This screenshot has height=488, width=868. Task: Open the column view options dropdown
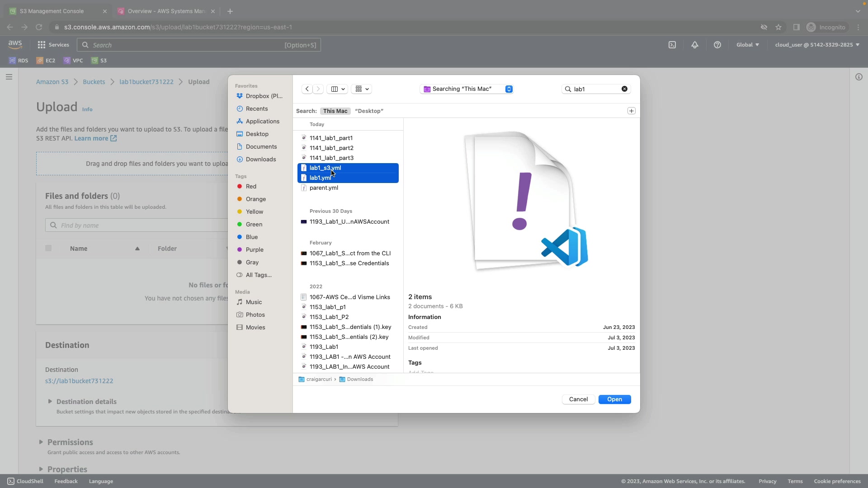[x=338, y=89]
